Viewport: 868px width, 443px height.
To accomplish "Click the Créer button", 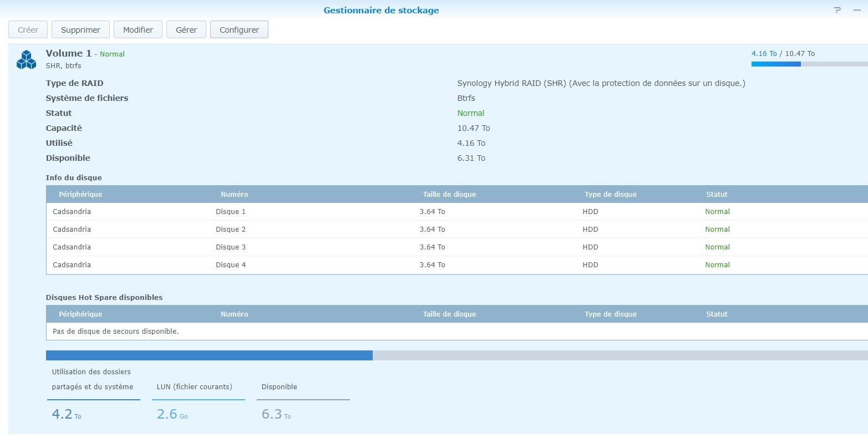I will [x=28, y=30].
